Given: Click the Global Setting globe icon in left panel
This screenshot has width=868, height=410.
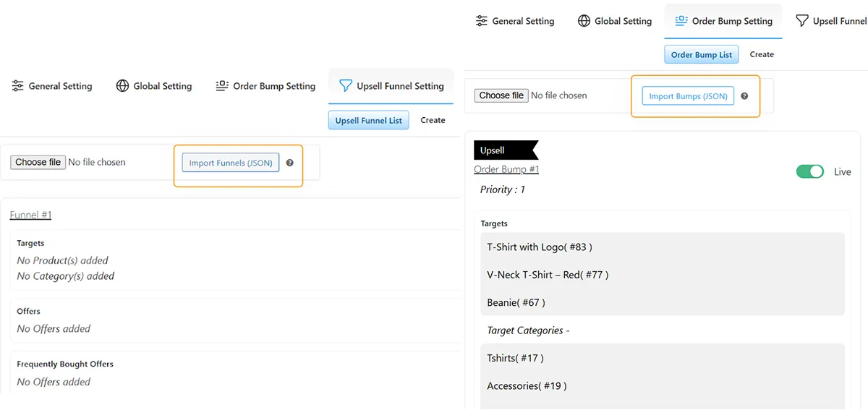Looking at the screenshot, I should tap(122, 86).
